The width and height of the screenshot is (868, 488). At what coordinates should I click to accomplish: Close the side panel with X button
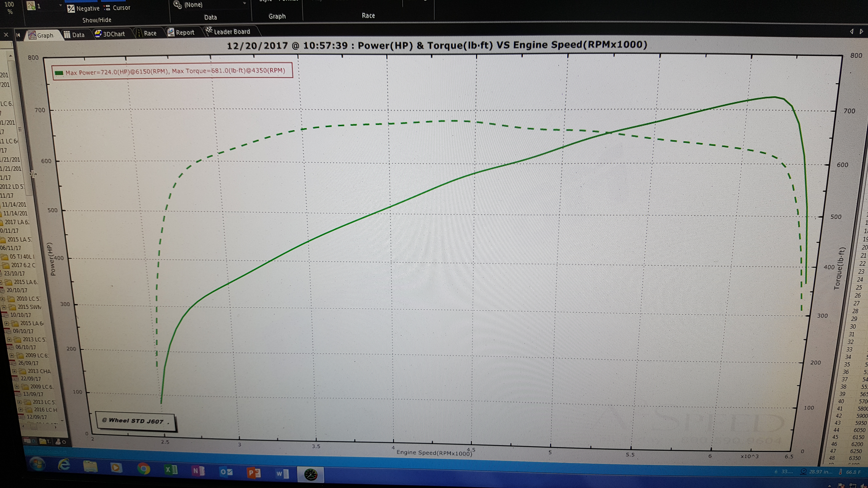(x=6, y=34)
